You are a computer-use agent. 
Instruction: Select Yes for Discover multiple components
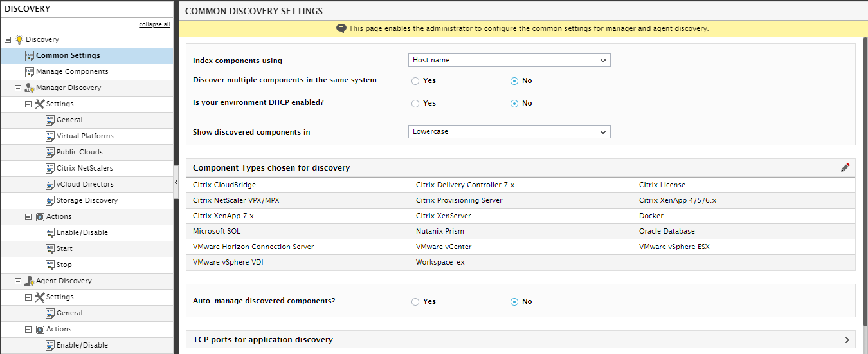(415, 81)
